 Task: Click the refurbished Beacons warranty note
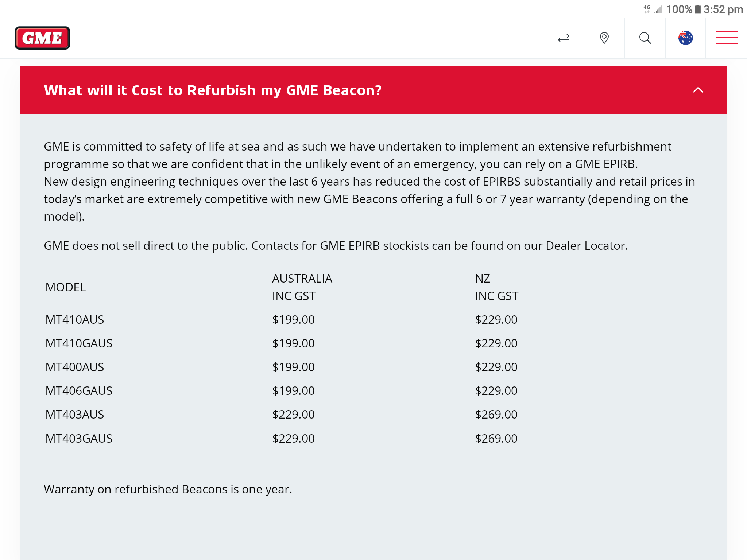pyautogui.click(x=168, y=489)
